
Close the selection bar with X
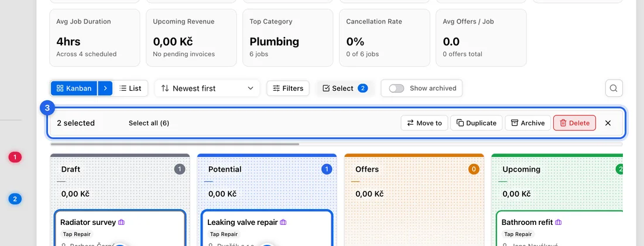tap(608, 123)
